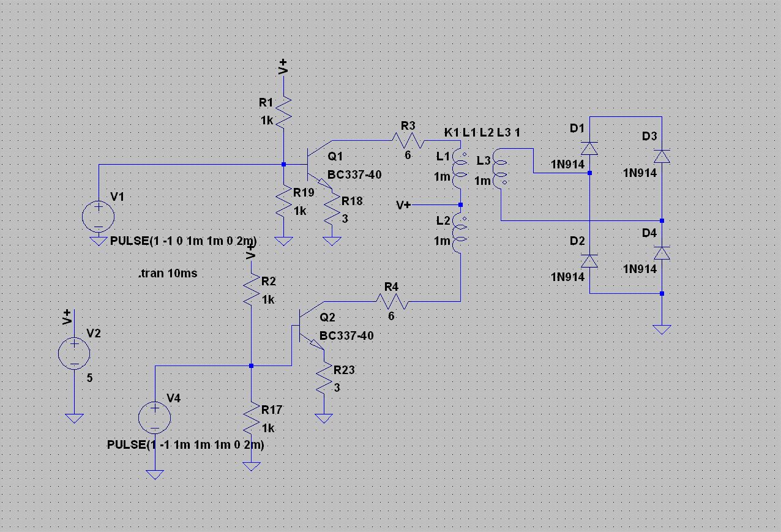The image size is (781, 532).
Task: Select diode D1 symbol
Action: coord(589,149)
